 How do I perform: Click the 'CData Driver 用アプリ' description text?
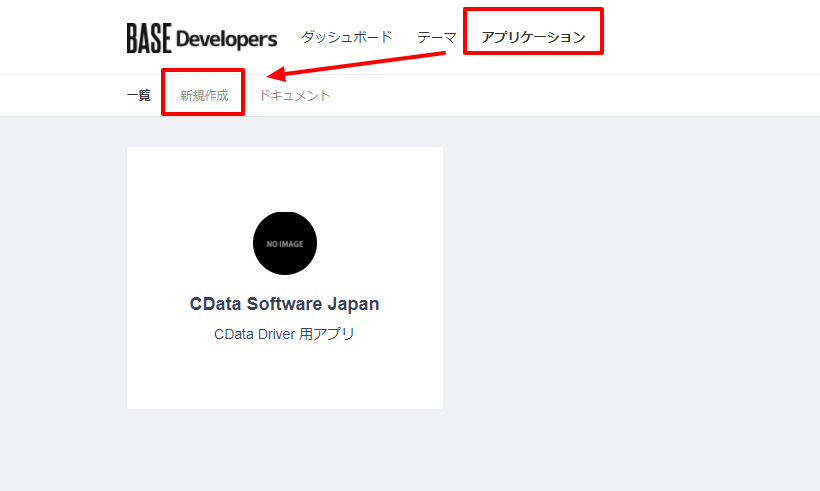click(284, 334)
